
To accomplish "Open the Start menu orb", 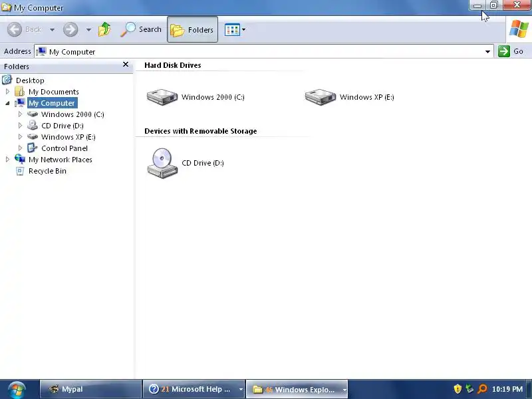I will 16,390.
